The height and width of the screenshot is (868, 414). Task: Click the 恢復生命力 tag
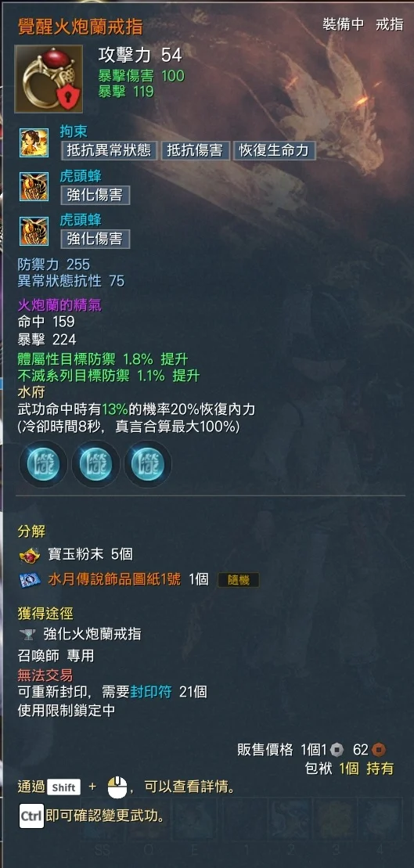[275, 150]
